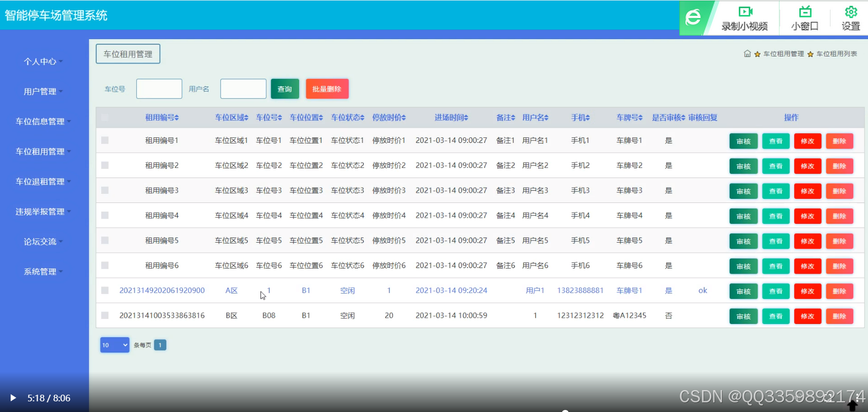
Task: Sort table by 备注 column
Action: pos(506,117)
